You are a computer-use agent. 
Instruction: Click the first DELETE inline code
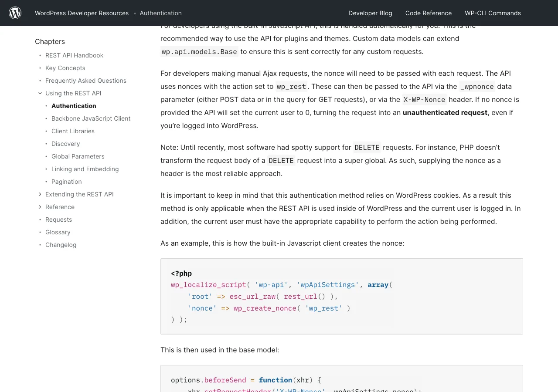pyautogui.click(x=367, y=148)
